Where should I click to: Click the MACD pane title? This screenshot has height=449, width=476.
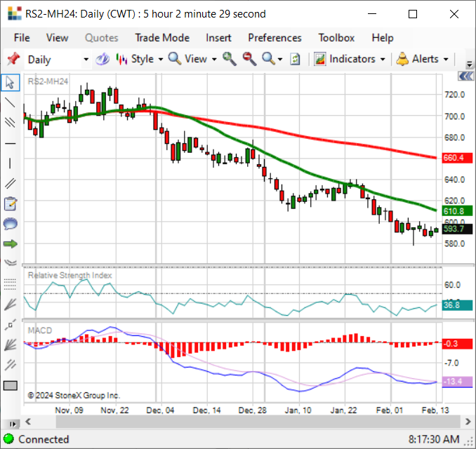[x=40, y=330]
